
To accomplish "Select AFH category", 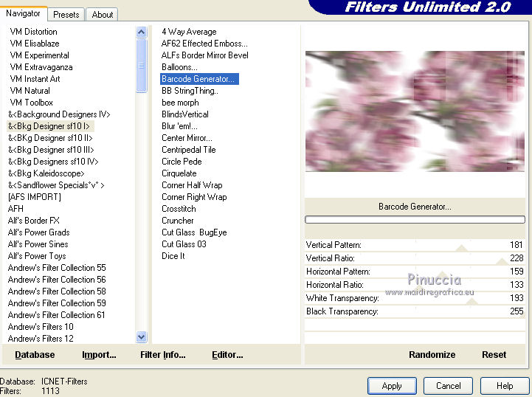I will tap(15, 209).
